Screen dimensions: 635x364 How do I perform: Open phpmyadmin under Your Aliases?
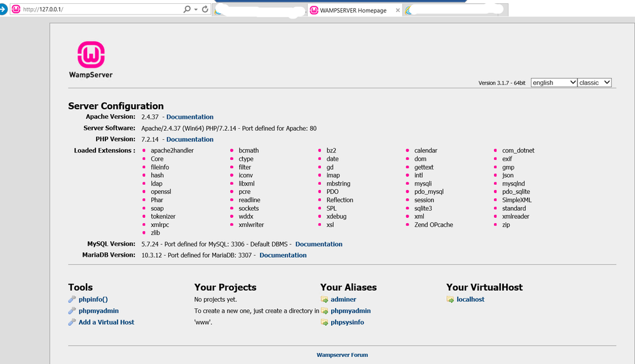point(351,311)
